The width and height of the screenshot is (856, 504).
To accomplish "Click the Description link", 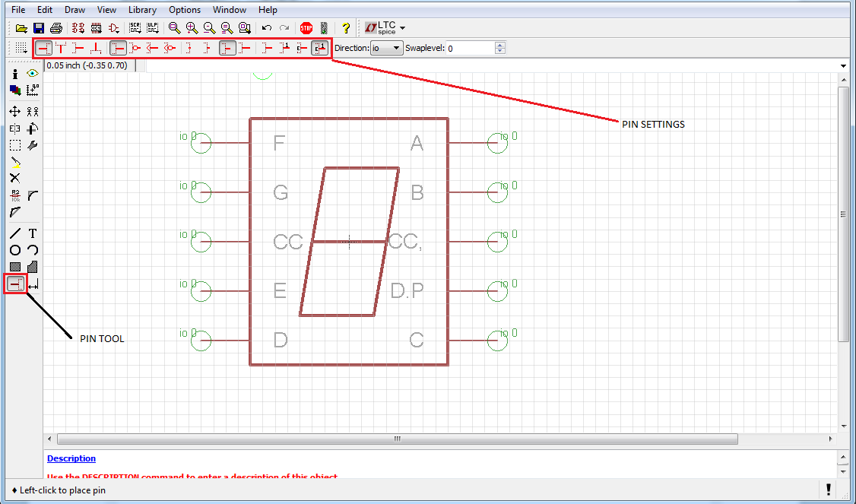I will (71, 458).
